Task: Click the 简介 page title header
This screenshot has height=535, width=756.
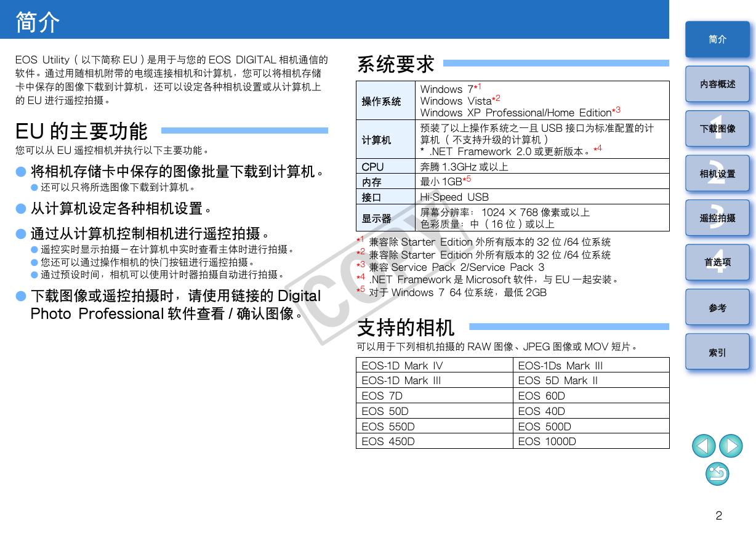Action: pyautogui.click(x=38, y=22)
